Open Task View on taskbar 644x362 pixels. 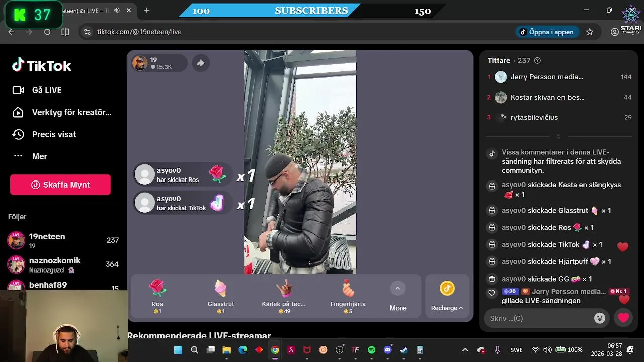211,350
